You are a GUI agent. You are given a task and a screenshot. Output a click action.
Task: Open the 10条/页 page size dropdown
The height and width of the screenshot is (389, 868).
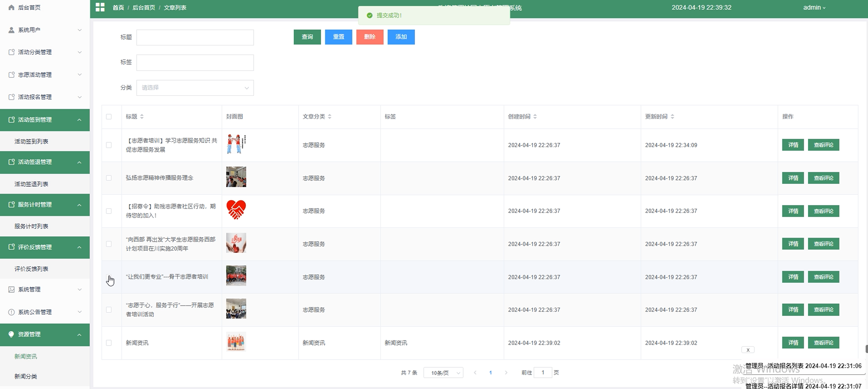[x=443, y=373]
